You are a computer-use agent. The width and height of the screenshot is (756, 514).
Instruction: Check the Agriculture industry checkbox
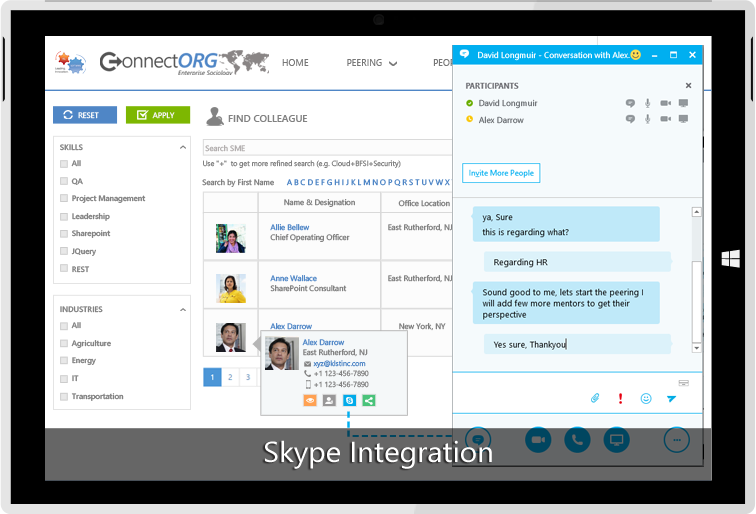click(64, 343)
